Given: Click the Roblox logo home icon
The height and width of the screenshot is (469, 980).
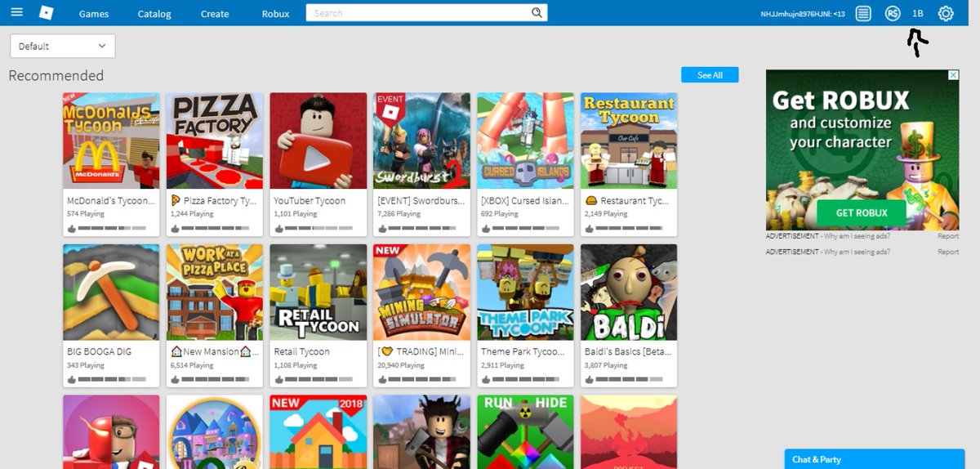Looking at the screenshot, I should point(47,13).
